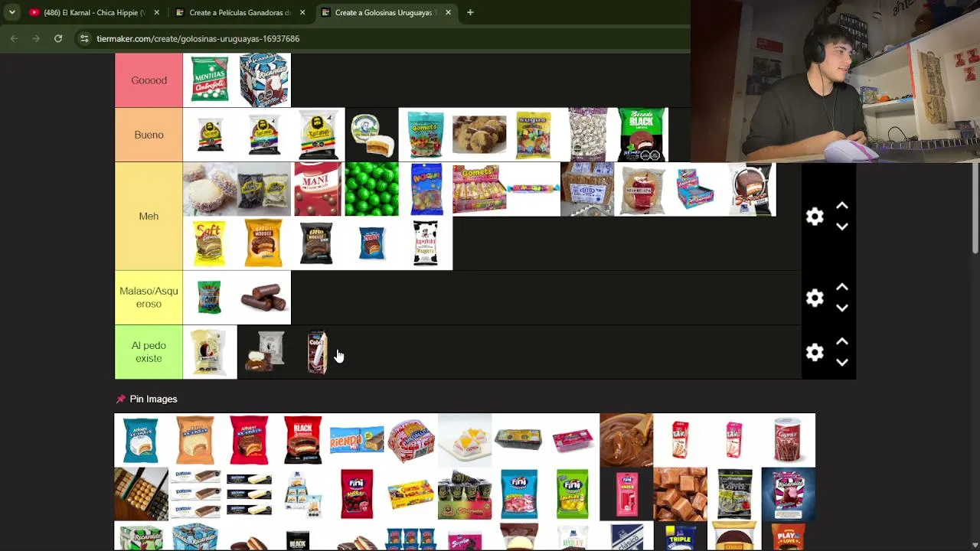Viewport: 980px width, 551px height.
Task: Click the pushpin icon beside Pin Images
Action: point(120,399)
